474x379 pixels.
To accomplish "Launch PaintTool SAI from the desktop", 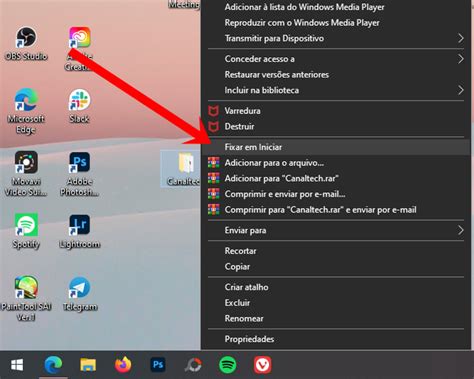I will pyautogui.click(x=26, y=298).
